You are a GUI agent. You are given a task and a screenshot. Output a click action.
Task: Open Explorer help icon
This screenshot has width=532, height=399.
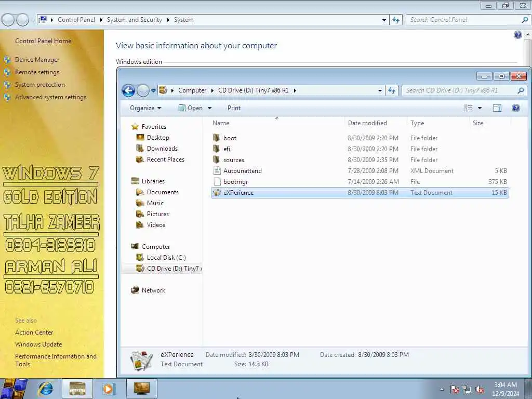[516, 108]
